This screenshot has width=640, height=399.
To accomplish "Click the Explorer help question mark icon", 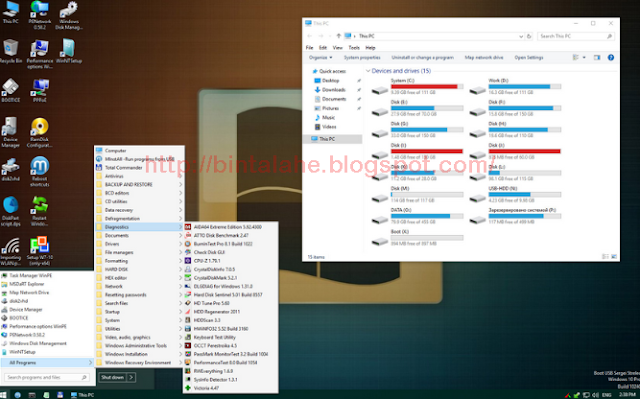I will 611,58.
